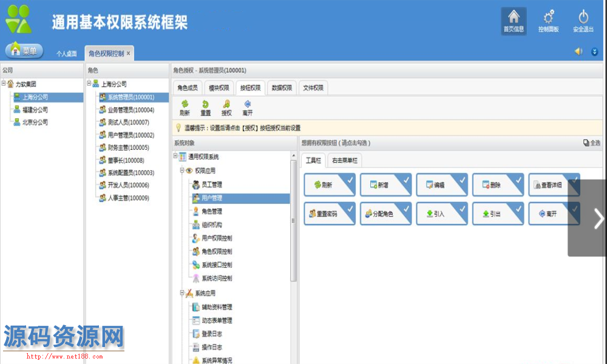
Task: Collapse 权限应用 tree node
Action: [x=182, y=170]
